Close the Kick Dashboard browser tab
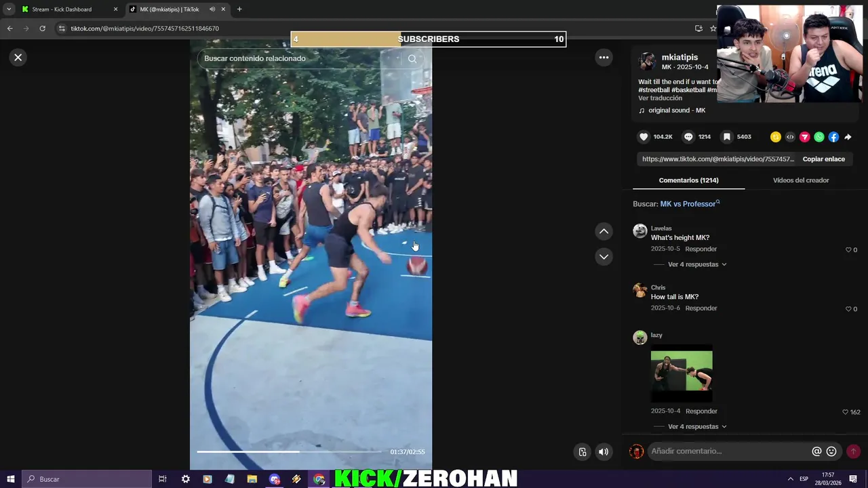Image resolution: width=868 pixels, height=488 pixels. click(x=115, y=9)
